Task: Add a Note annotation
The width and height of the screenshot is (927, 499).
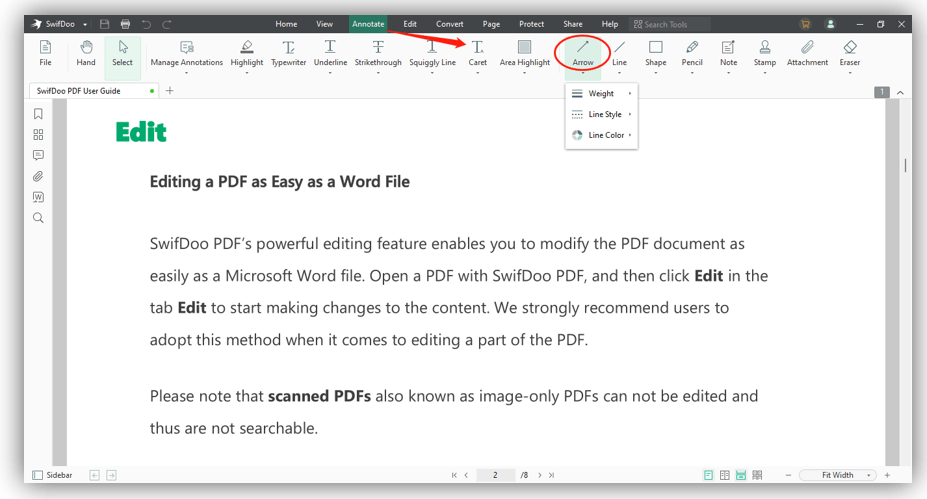Action: pyautogui.click(x=728, y=53)
